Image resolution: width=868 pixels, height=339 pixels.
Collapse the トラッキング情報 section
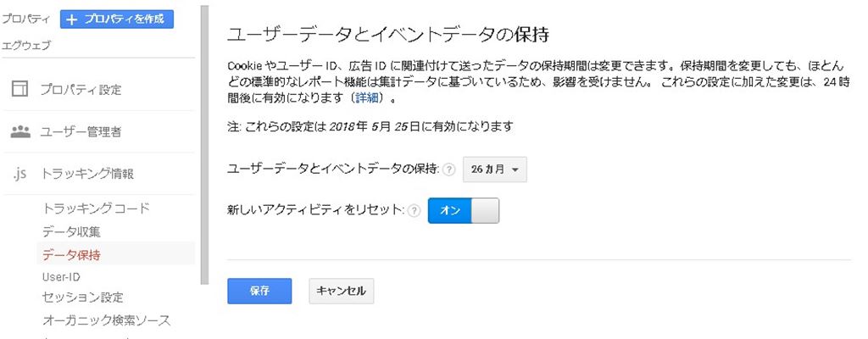pyautogui.click(x=88, y=174)
